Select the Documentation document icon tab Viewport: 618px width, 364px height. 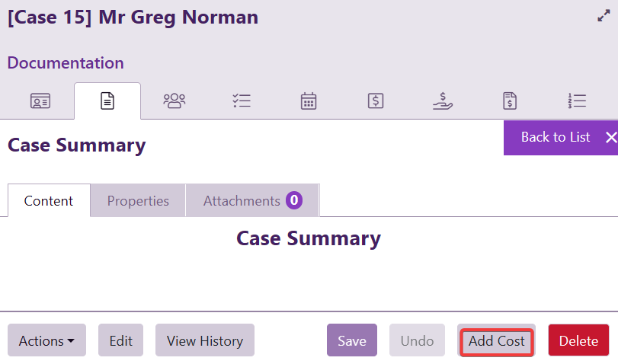(x=107, y=101)
